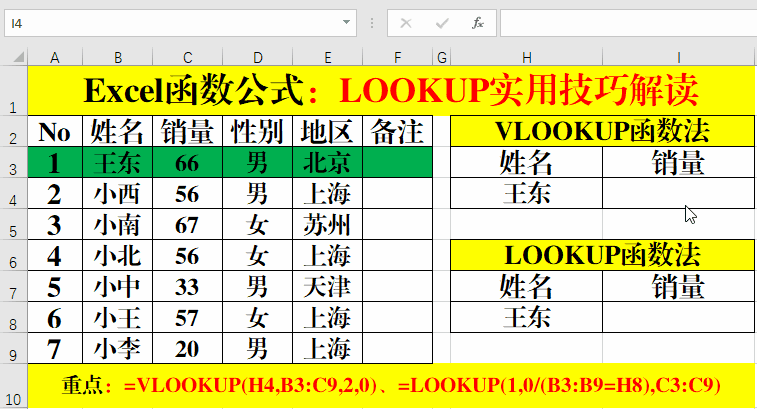The image size is (757, 409).
Task: Select column F header
Action: point(398,58)
